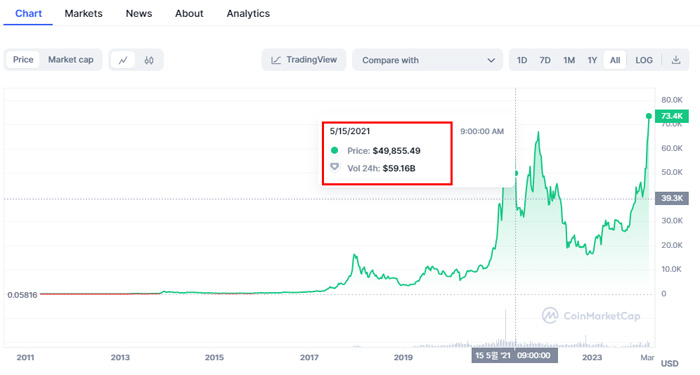Expand the Compare with dropdown
The image size is (700, 375).
428,60
